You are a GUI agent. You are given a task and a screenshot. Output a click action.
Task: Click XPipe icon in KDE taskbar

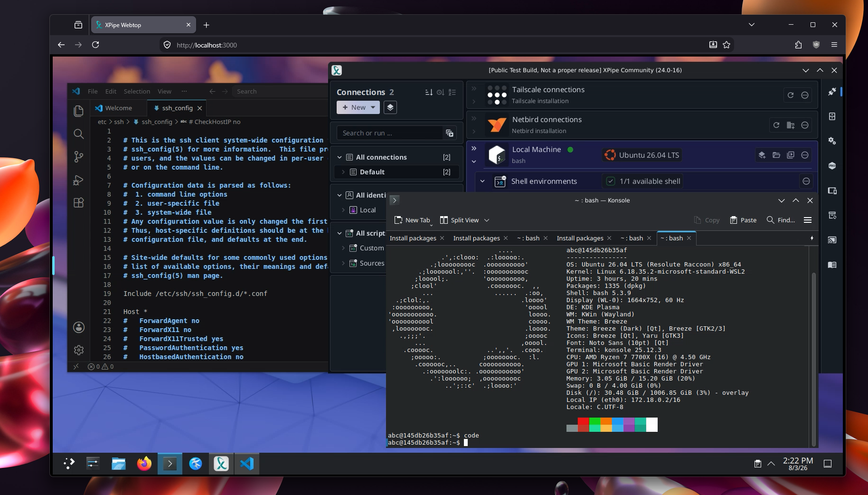pos(221,463)
